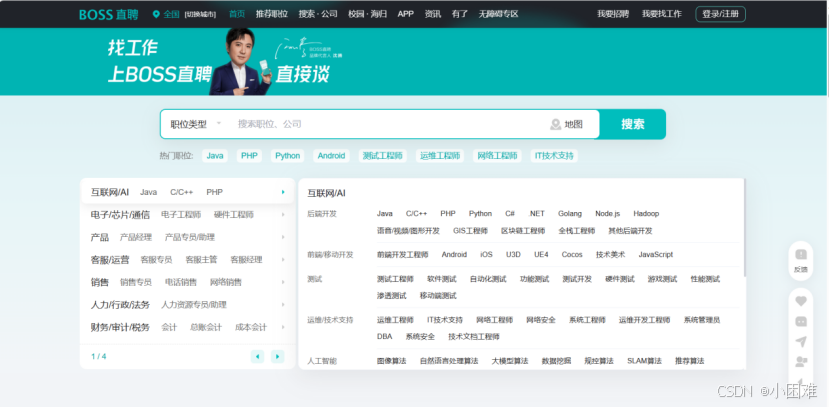829x407 pixels.
Task: Select the PHP hot position tag
Action: (x=249, y=156)
